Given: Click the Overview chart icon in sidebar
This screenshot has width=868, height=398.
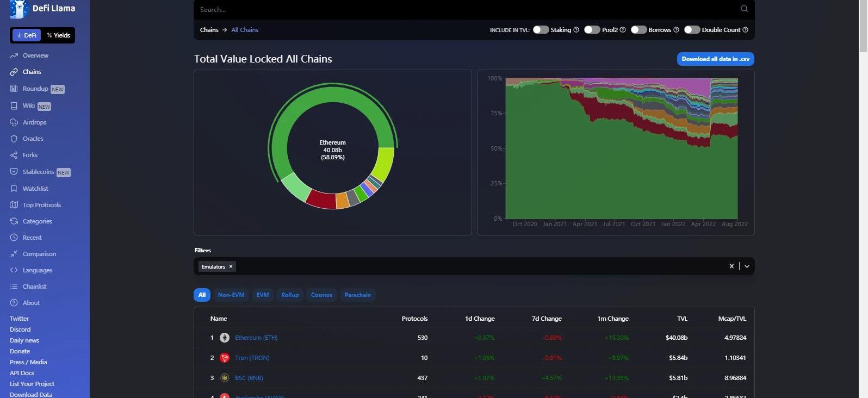Looking at the screenshot, I should point(14,55).
